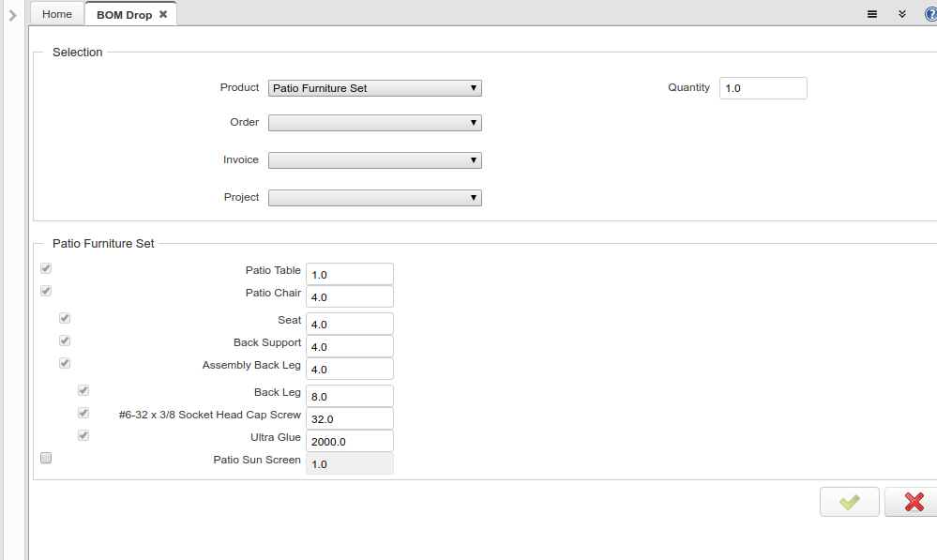The height and width of the screenshot is (560, 937).
Task: Click the Patio Chair quantity field
Action: click(x=349, y=297)
